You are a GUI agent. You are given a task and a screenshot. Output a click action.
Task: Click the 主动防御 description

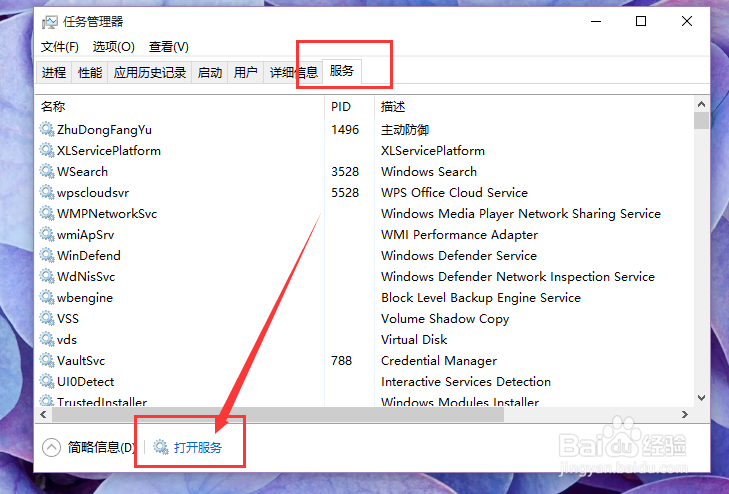coord(405,130)
